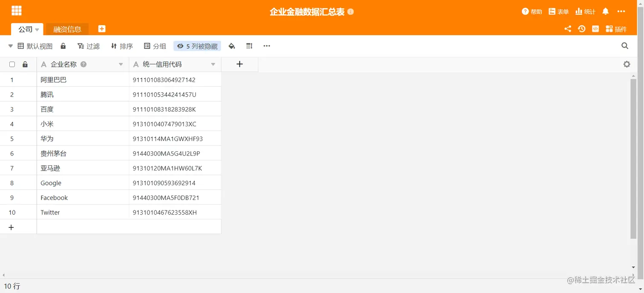The height and width of the screenshot is (293, 644).
Task: Open the notifications bell
Action: pos(606,11)
